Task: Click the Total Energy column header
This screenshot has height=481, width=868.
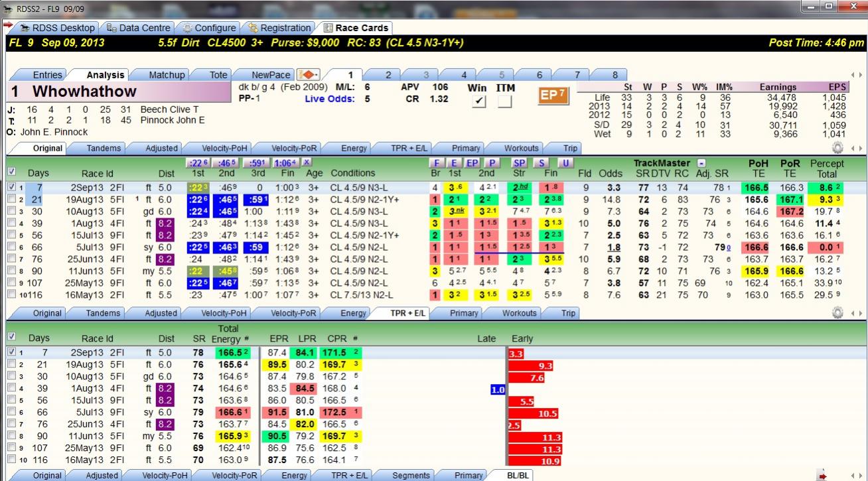Action: pos(230,334)
